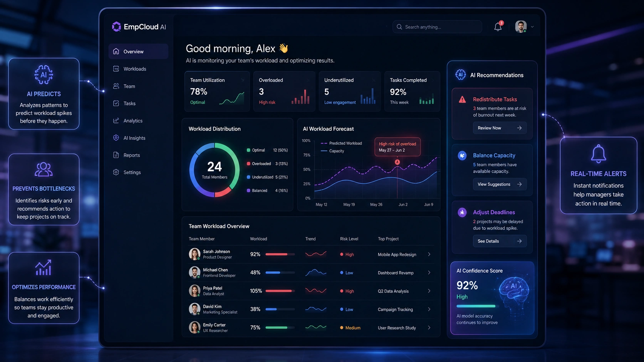
Task: Click the AI Confidence Score progress bar
Action: point(478,306)
